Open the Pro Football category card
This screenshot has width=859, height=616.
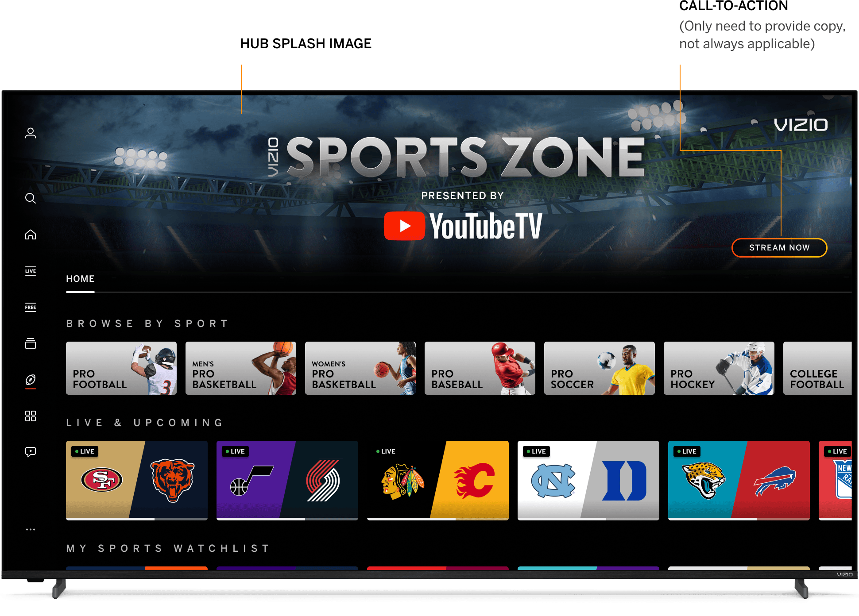tap(121, 368)
